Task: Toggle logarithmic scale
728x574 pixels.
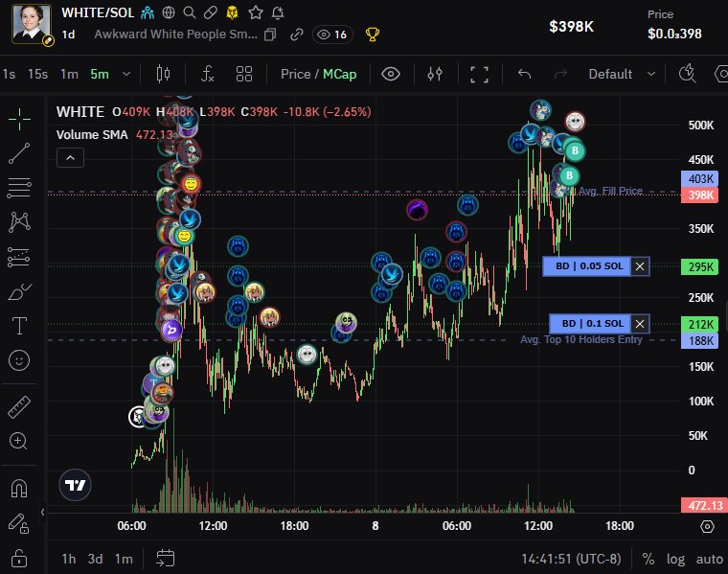Action: pos(675,559)
